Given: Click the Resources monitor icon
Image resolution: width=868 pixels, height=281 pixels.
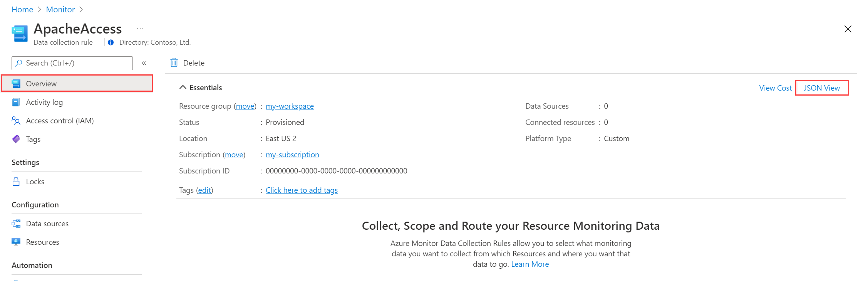Looking at the screenshot, I should [x=16, y=242].
